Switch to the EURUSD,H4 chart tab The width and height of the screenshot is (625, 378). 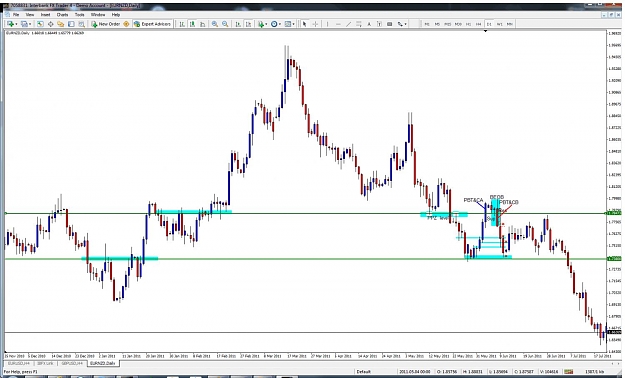[x=18, y=363]
